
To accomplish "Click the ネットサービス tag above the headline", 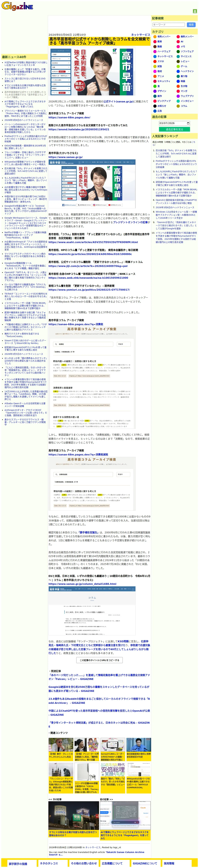I will [141, 35].
